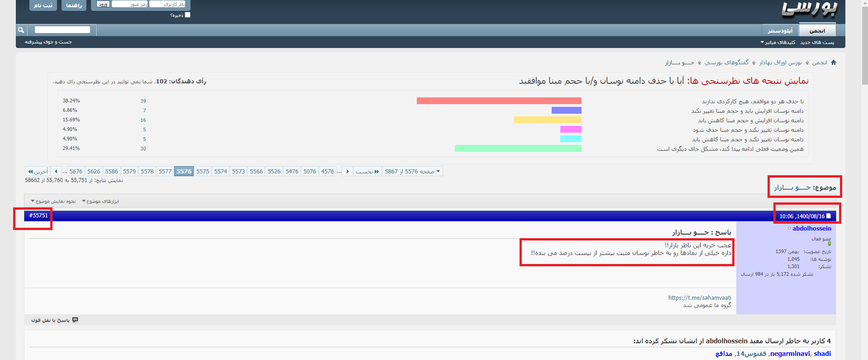
Task: Click the poll option ending هیچ کارکردی ندارند
Action: [x=753, y=101]
